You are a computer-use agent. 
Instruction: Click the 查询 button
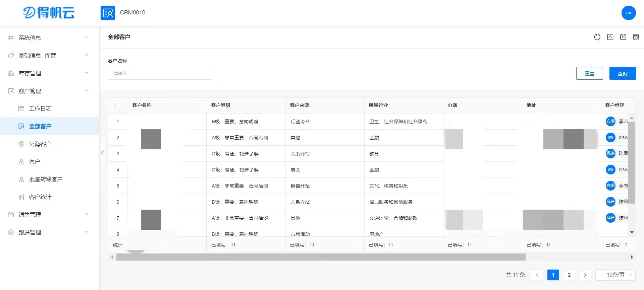[623, 73]
